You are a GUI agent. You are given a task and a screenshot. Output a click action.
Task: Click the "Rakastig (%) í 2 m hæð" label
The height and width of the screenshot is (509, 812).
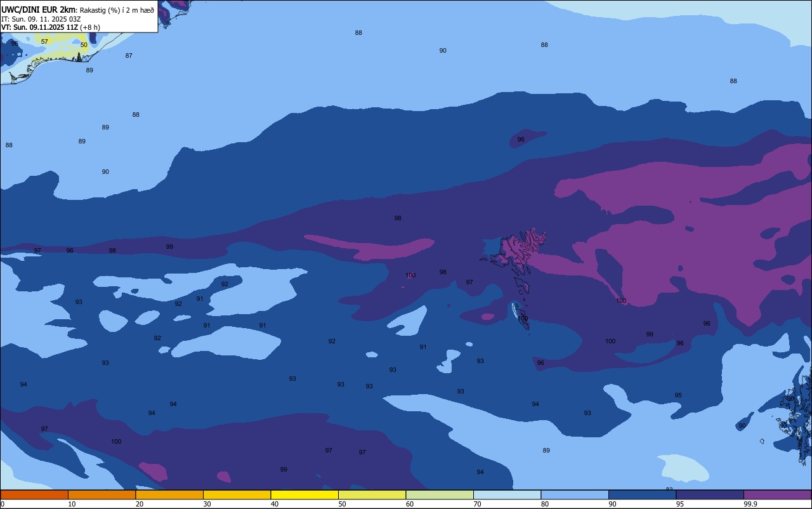click(117, 10)
